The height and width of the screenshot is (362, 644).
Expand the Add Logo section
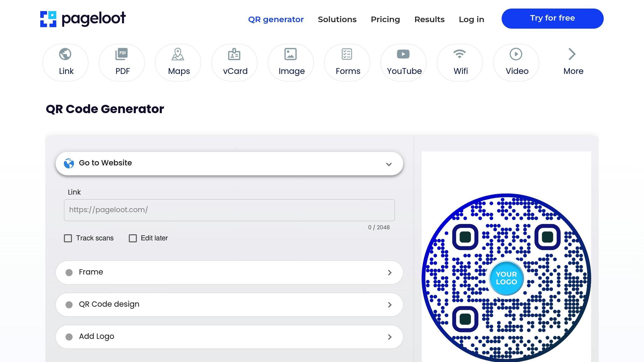229,337
